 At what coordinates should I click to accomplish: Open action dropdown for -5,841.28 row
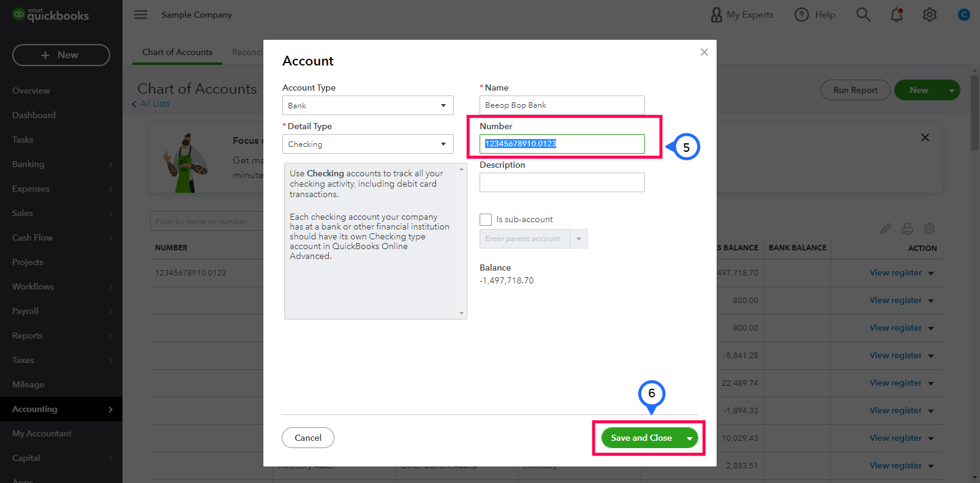pos(931,356)
